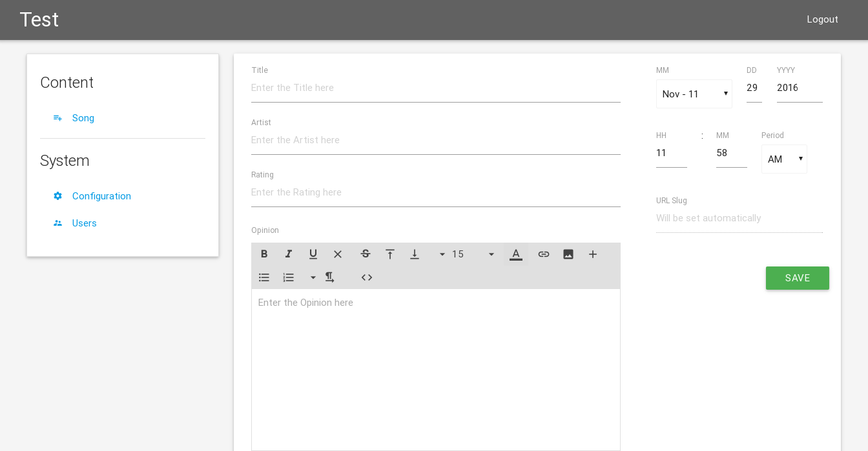Image resolution: width=868 pixels, height=451 pixels.
Task: Open the dropdown arrow left of the 15 value
Action: coord(442,254)
